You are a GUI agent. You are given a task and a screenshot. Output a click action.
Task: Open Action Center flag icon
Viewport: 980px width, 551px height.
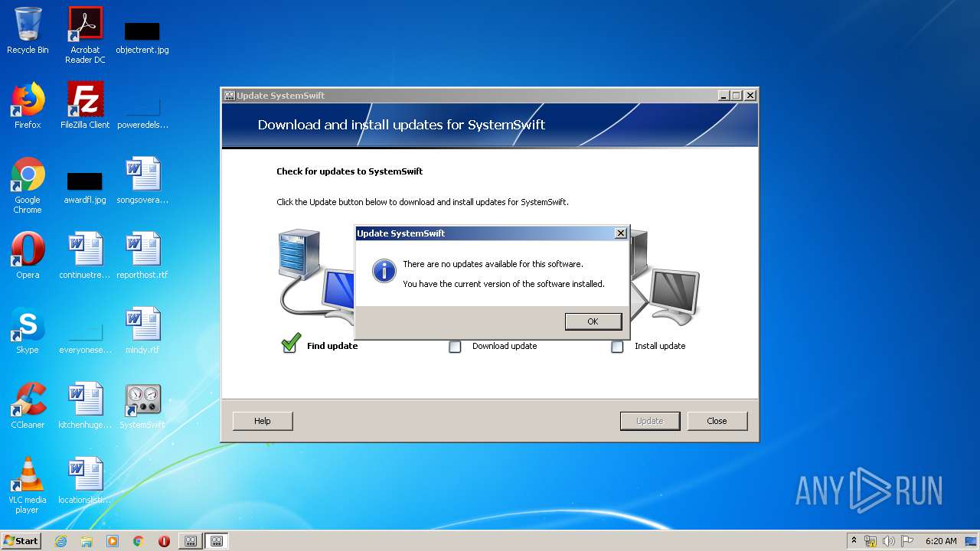[x=907, y=541]
